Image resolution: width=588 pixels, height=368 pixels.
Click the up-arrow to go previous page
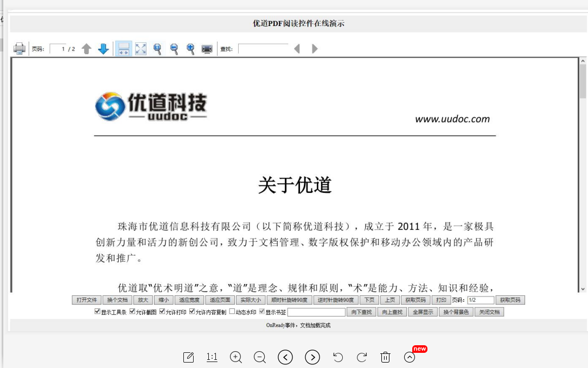pyautogui.click(x=86, y=49)
